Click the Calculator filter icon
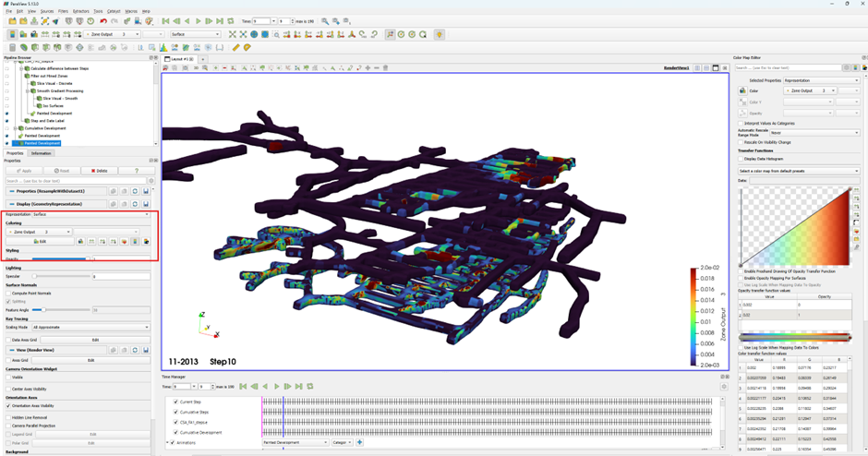Screen dimensions: 868x456 [12, 48]
